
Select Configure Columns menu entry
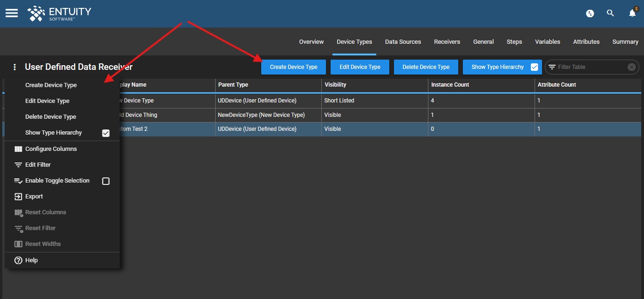click(62, 149)
